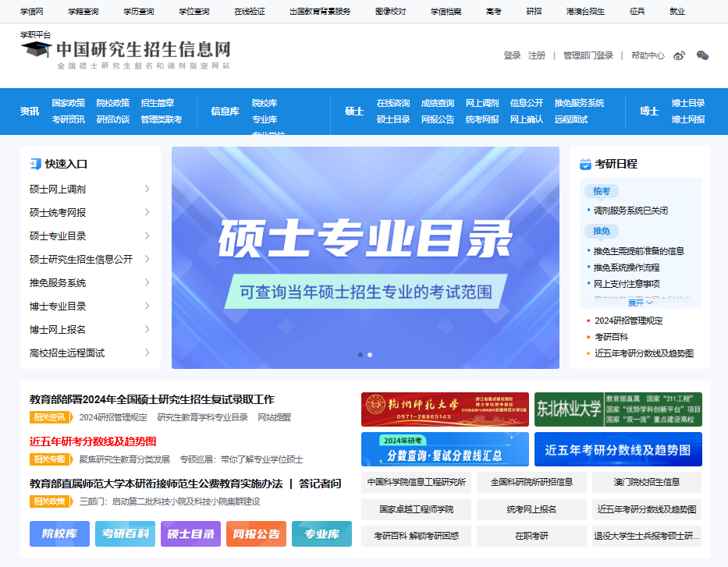Open 澳门院校招生信息 link
The height and width of the screenshot is (567, 728).
pos(647,483)
